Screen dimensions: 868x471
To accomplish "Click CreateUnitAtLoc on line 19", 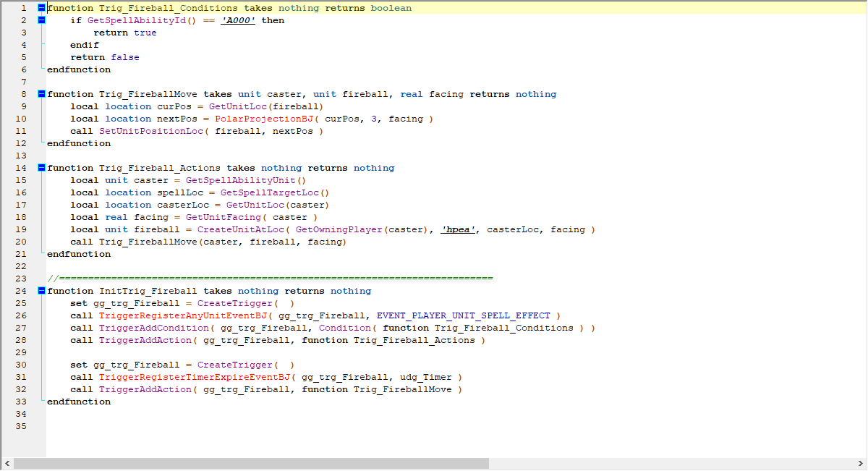I will [241, 229].
